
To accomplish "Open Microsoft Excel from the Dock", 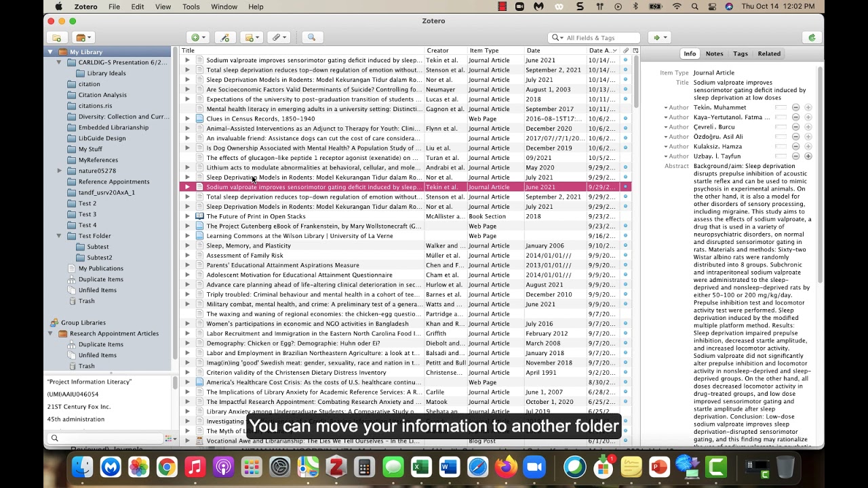I will [421, 467].
